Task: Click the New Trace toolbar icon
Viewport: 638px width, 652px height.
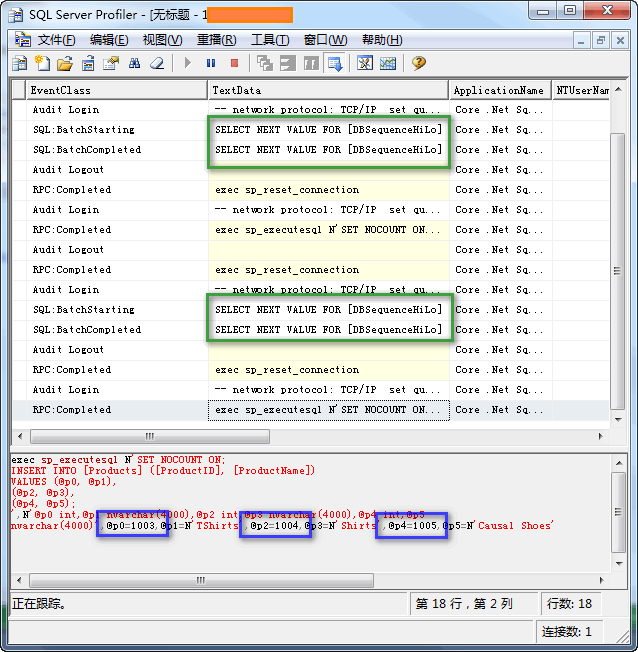Action: [x=20, y=64]
